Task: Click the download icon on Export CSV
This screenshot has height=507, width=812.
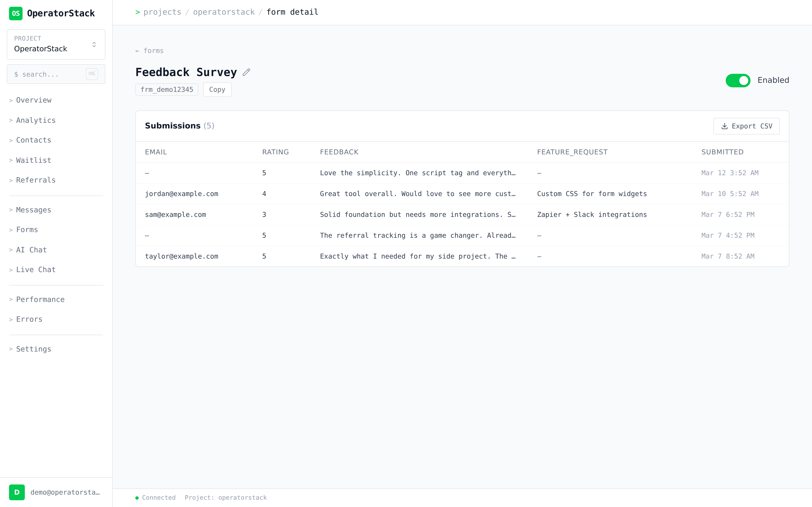Action: [x=724, y=126]
